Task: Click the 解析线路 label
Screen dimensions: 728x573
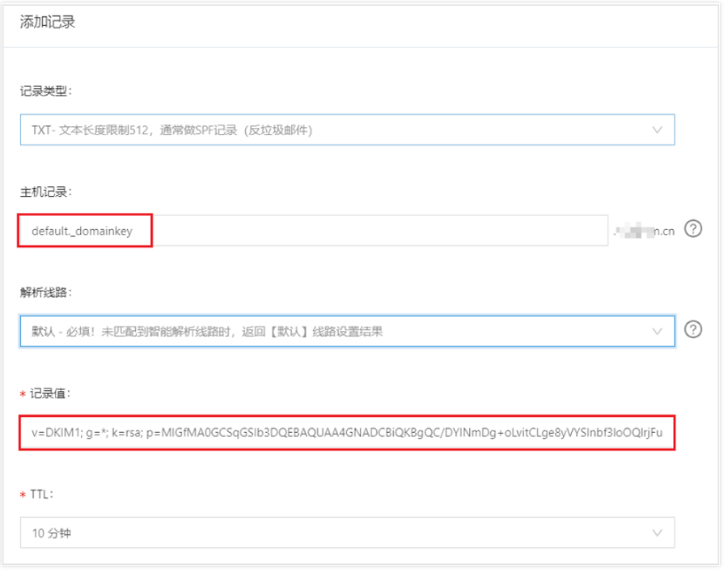Action: [46, 292]
